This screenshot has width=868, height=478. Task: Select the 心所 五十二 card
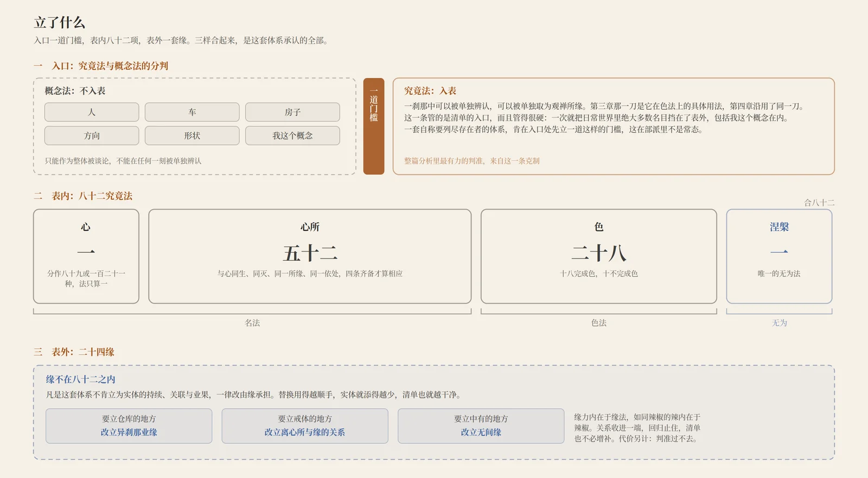[x=310, y=256]
